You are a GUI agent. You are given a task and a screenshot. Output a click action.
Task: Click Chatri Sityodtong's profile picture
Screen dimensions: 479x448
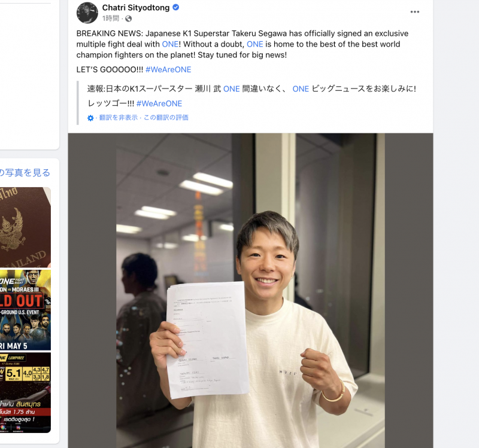[87, 13]
